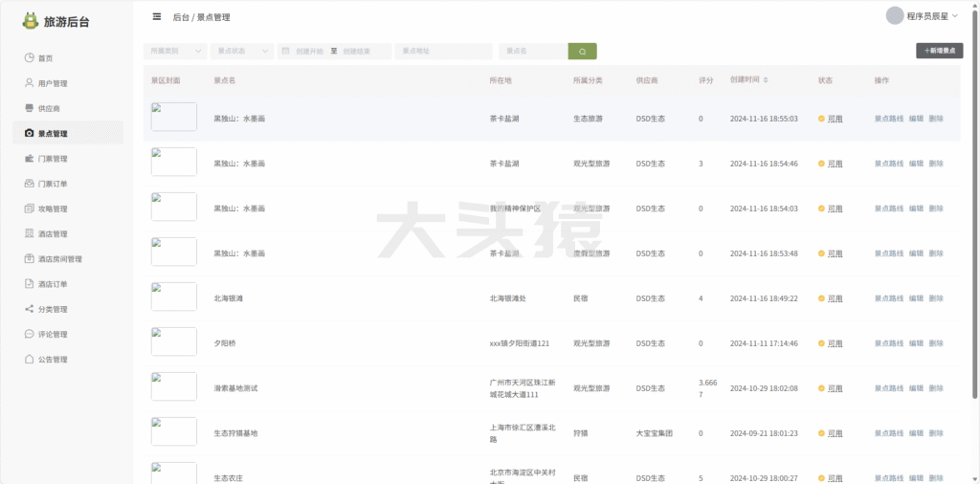Viewport: 980px width, 484px height.
Task: Click the 滑索基地测试 name cell
Action: point(235,388)
